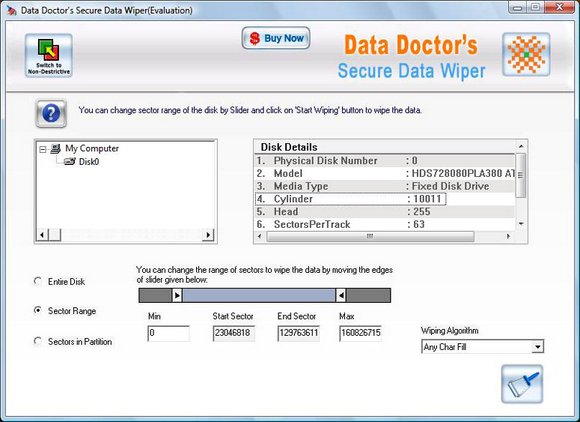Screen dimensions: 580x422
Task: Click the right slider handle arrow
Action: click(x=341, y=296)
